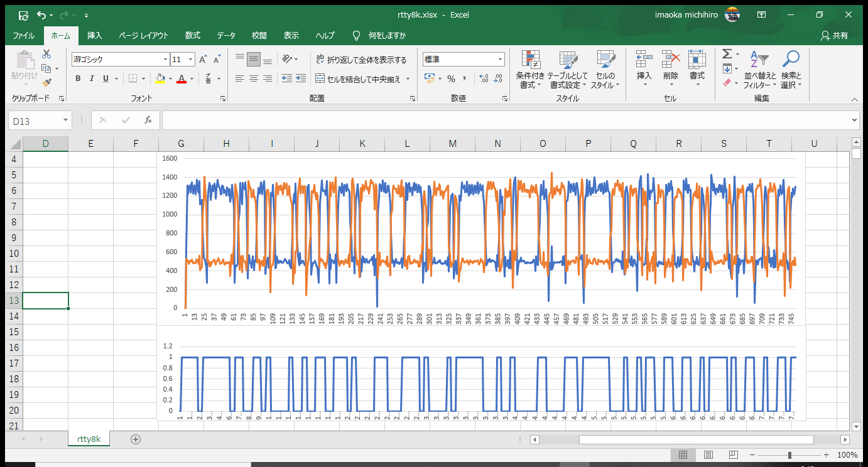868x467 pixels.
Task: Open Conditional Formatting menu
Action: [x=531, y=70]
